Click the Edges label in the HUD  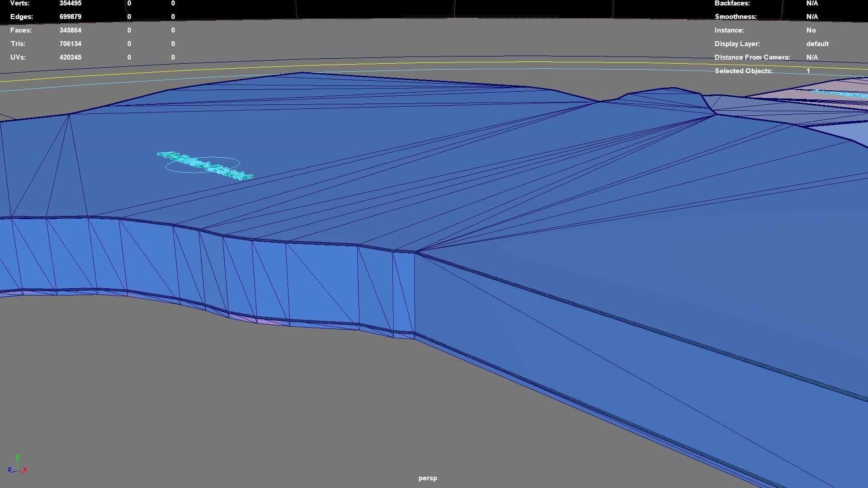pos(21,17)
